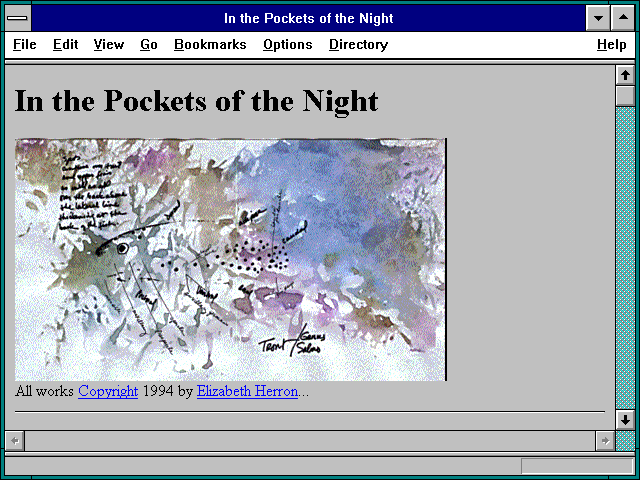This screenshot has width=640, height=480.
Task: Click the horizontal scrollbar left arrow
Action: click(x=15, y=441)
